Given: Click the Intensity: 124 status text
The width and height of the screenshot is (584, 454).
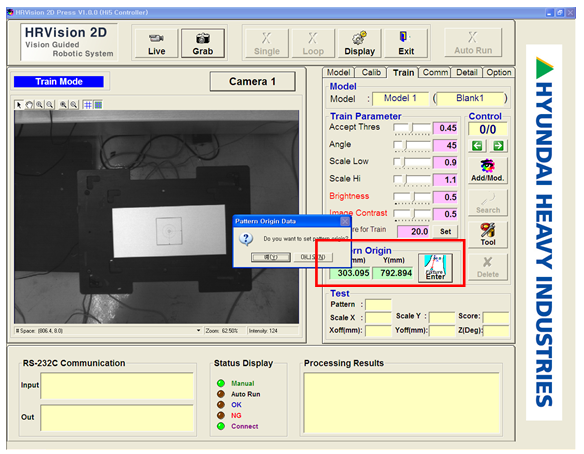Looking at the screenshot, I should [x=263, y=331].
